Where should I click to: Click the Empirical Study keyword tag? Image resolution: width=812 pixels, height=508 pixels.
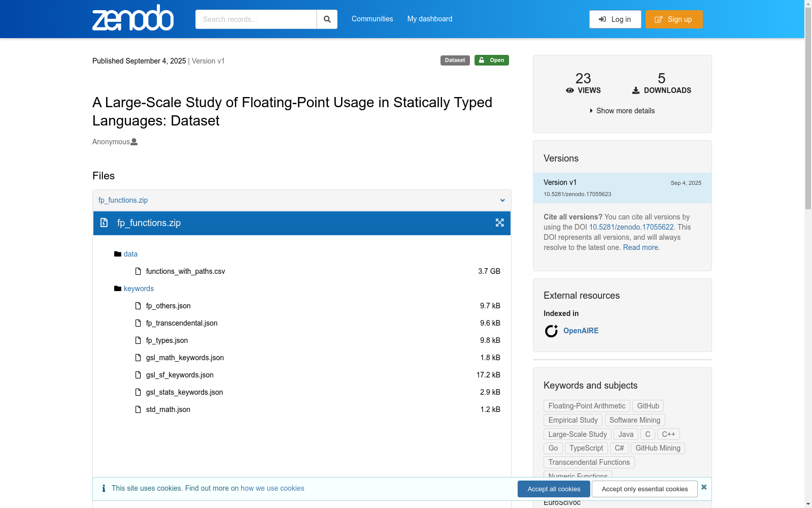point(573,420)
